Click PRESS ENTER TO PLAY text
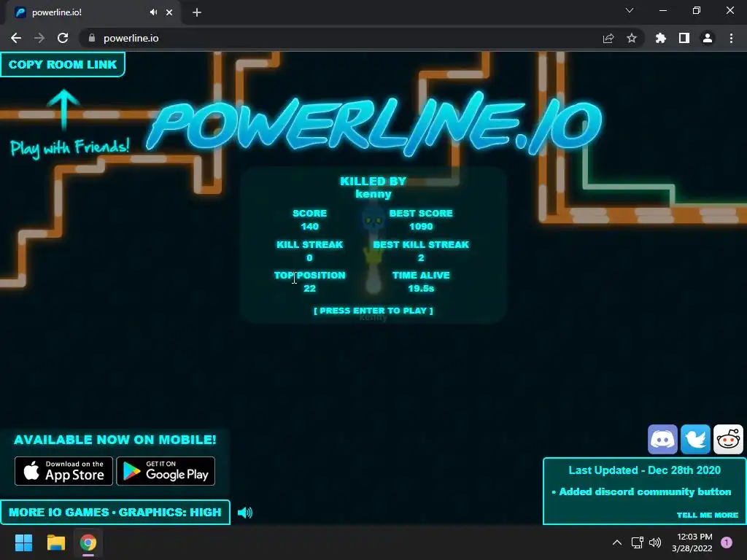Viewport: 747px width, 560px height. 373,311
